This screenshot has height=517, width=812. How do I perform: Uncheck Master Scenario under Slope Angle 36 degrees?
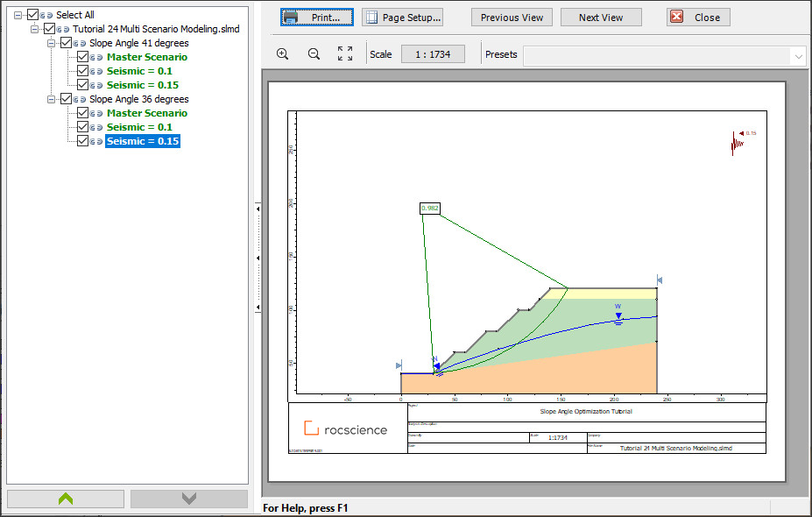[82, 112]
